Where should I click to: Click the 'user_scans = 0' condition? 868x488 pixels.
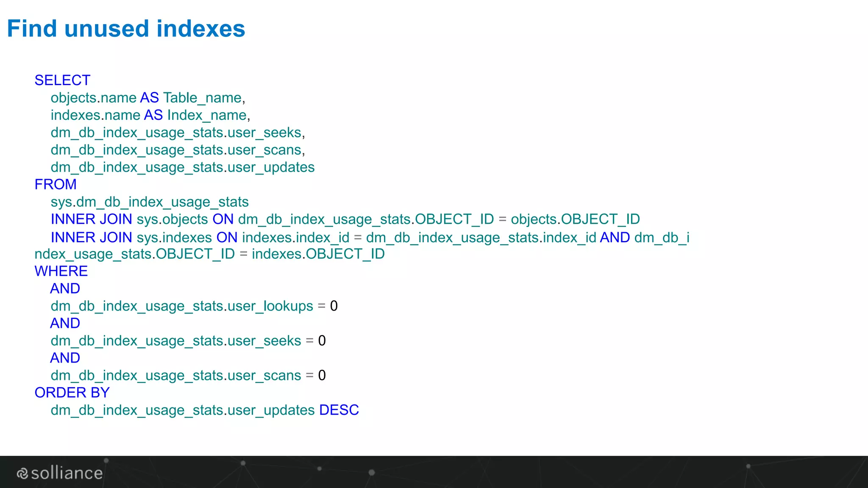tap(188, 376)
